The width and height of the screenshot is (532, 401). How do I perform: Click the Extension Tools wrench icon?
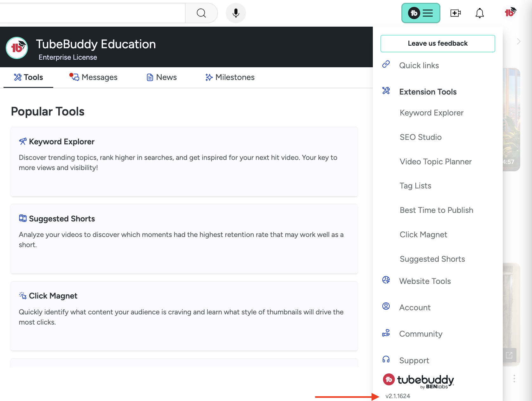tap(386, 90)
